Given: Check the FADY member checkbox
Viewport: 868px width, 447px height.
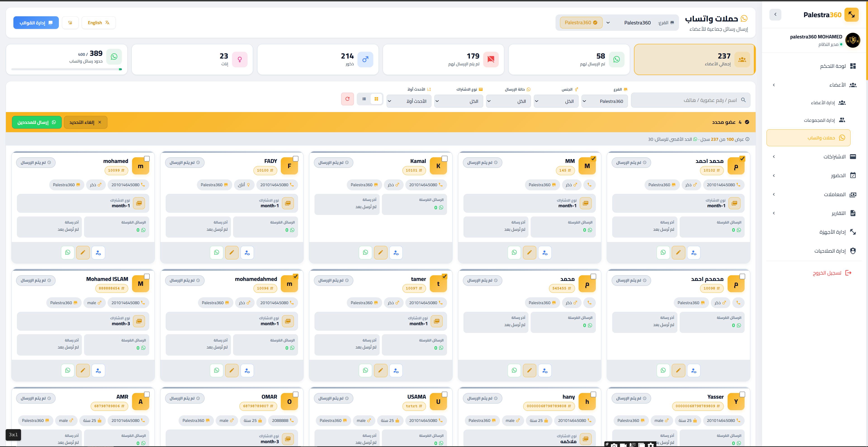Looking at the screenshot, I should click(296, 159).
